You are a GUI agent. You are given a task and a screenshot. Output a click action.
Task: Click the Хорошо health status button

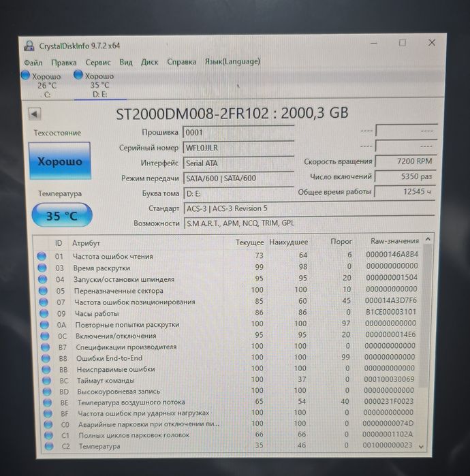coord(59,161)
